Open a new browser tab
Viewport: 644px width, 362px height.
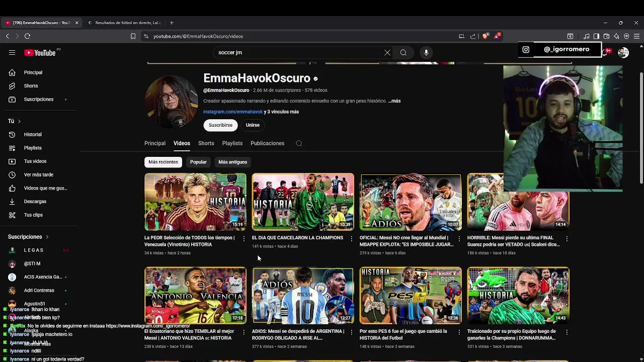coord(172,23)
